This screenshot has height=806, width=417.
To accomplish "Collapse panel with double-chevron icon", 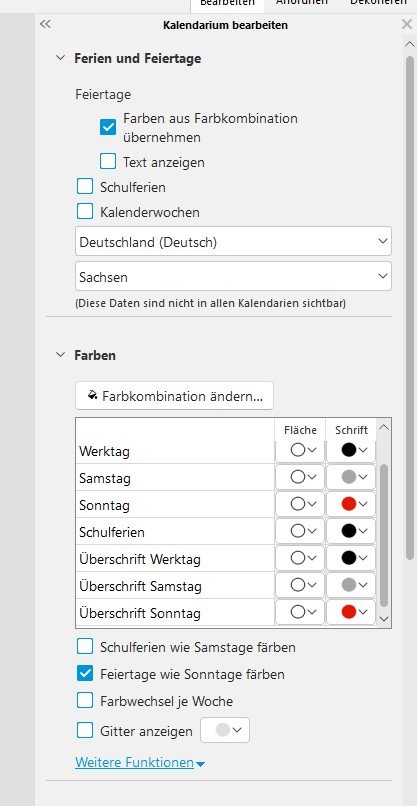I will (x=45, y=24).
